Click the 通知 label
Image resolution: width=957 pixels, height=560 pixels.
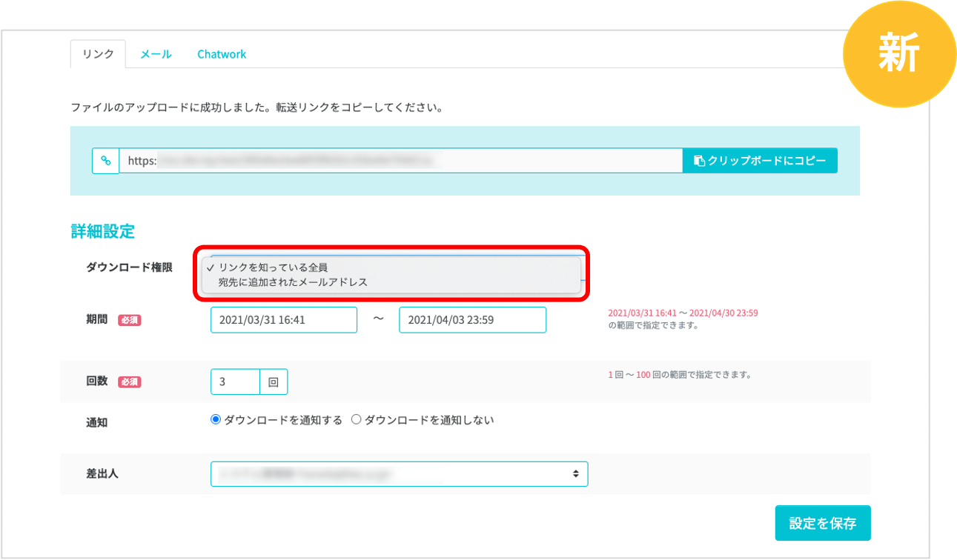click(x=97, y=422)
